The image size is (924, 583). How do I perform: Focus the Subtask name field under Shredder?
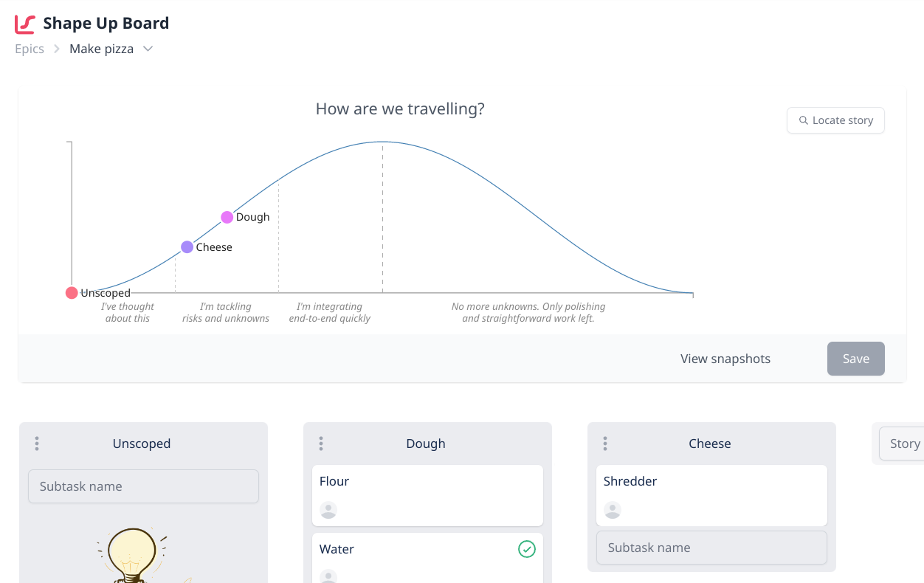click(x=711, y=548)
